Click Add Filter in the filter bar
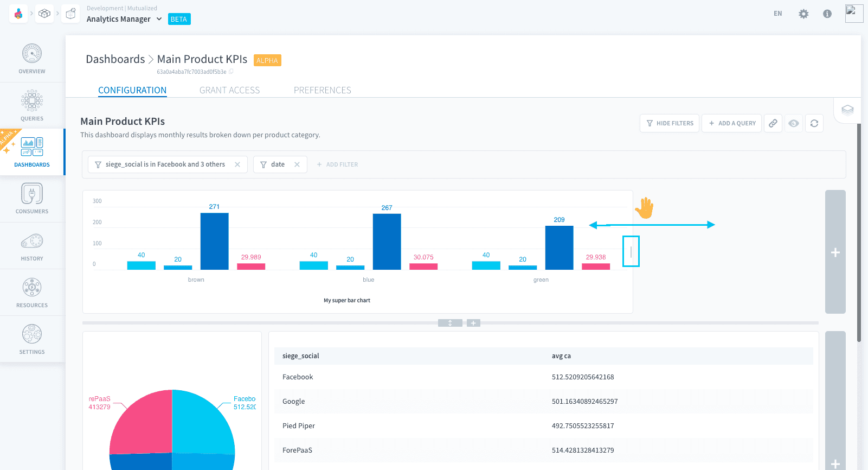This screenshot has height=470, width=868. (337, 164)
